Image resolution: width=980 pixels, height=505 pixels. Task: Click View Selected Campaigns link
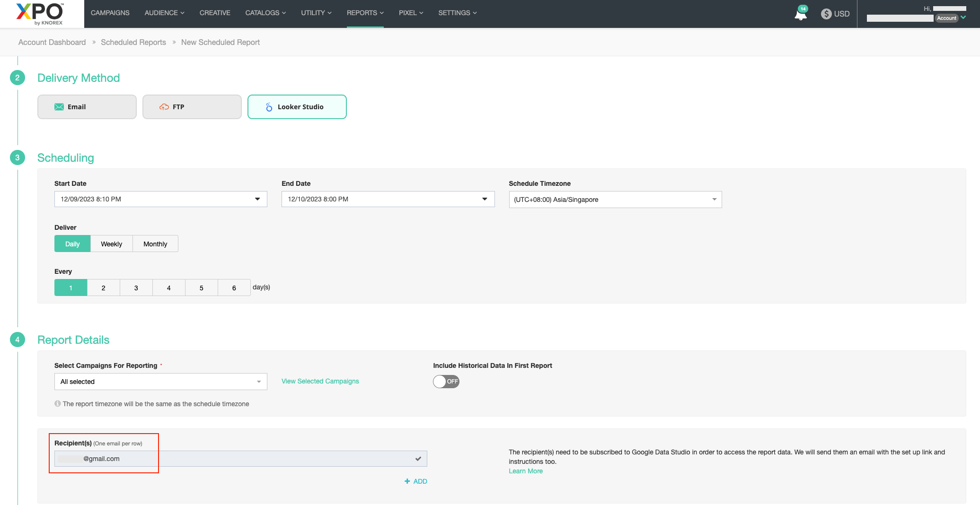(320, 381)
